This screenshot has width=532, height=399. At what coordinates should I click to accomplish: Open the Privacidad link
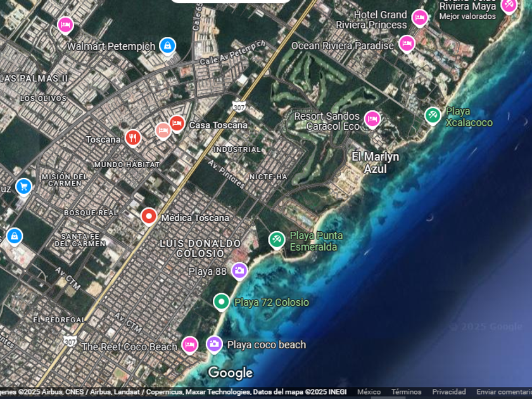coord(449,392)
